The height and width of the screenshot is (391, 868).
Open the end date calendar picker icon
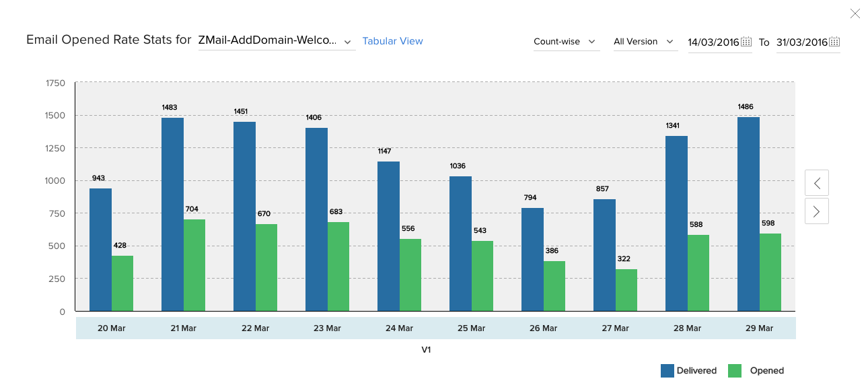834,42
